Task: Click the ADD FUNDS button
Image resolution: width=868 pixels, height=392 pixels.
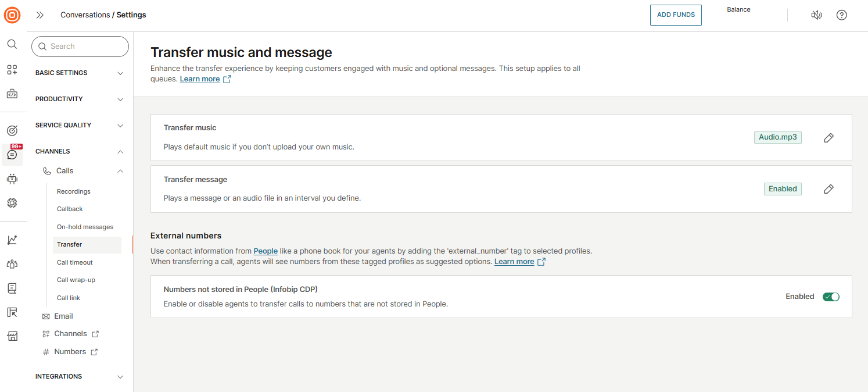Action: coord(676,15)
